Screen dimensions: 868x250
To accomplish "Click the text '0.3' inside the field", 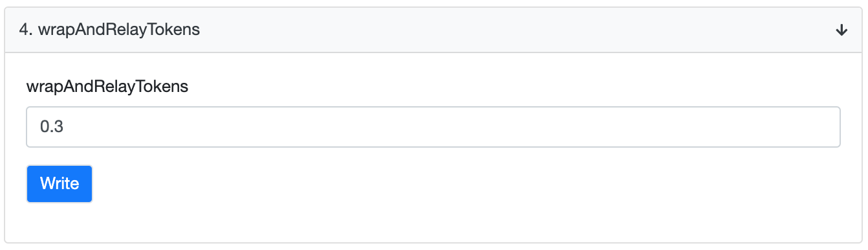I will [52, 127].
